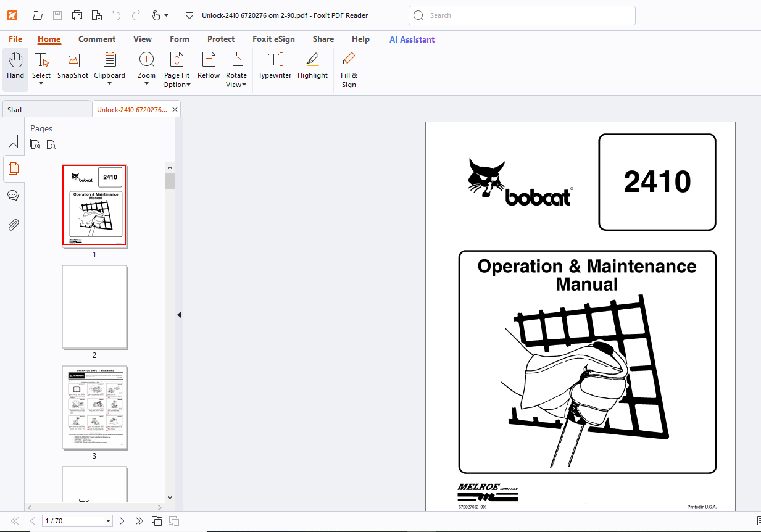Click the SnapShot tool
This screenshot has height=532, width=761.
(73, 66)
